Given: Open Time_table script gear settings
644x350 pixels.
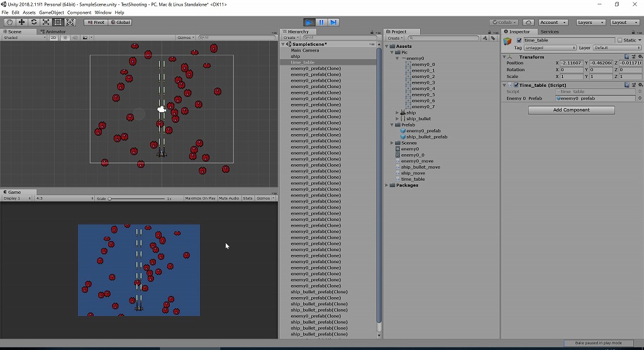Looking at the screenshot, I should tap(640, 85).
